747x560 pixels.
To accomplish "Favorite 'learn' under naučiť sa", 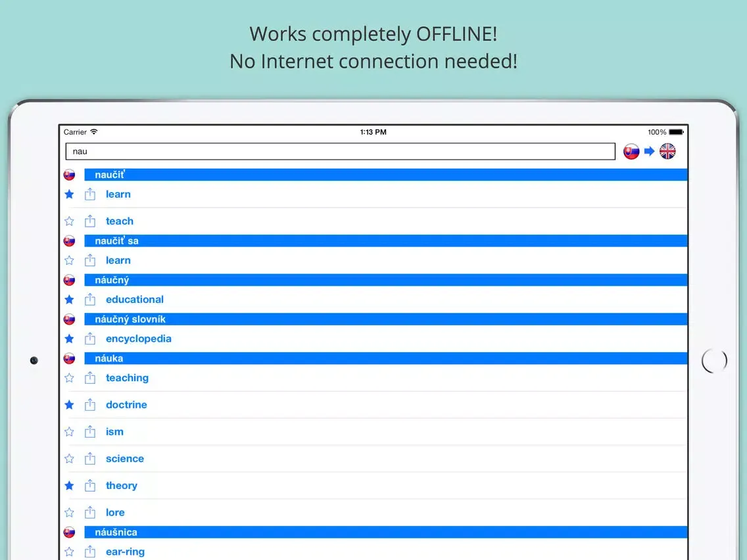I will click(x=70, y=260).
